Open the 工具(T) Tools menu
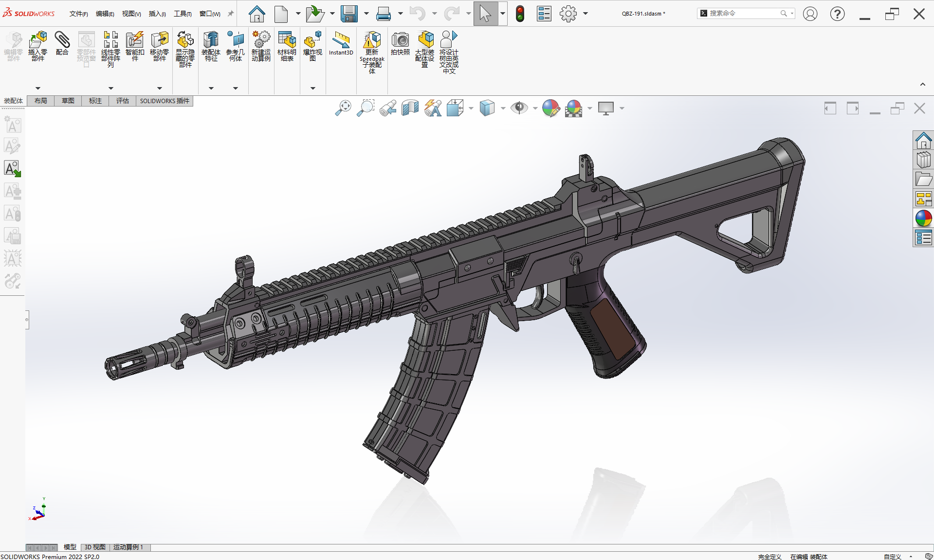The image size is (934, 560). pyautogui.click(x=183, y=14)
